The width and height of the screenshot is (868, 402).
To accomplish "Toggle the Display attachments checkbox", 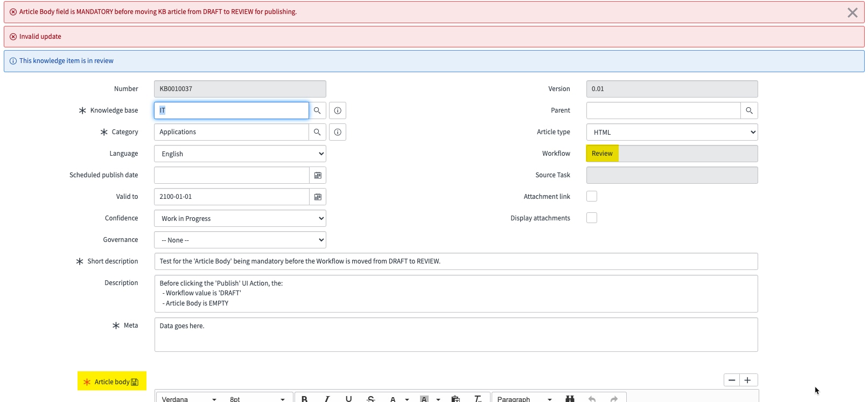I will point(592,218).
